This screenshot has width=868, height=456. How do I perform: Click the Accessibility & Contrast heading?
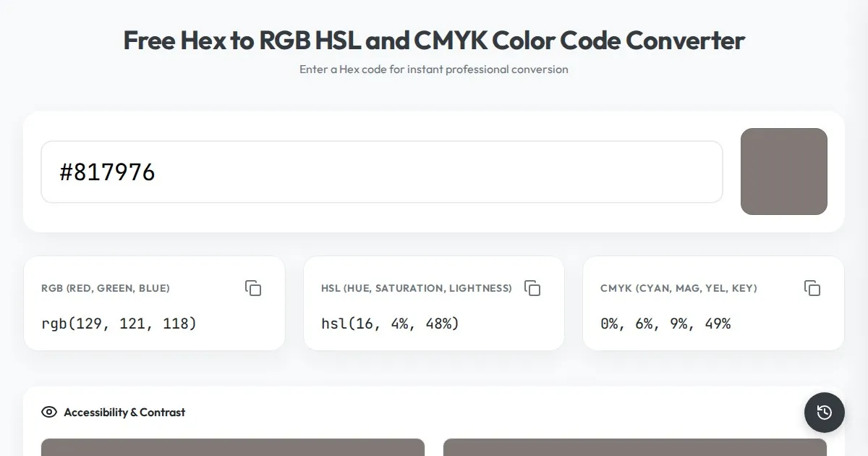point(124,413)
